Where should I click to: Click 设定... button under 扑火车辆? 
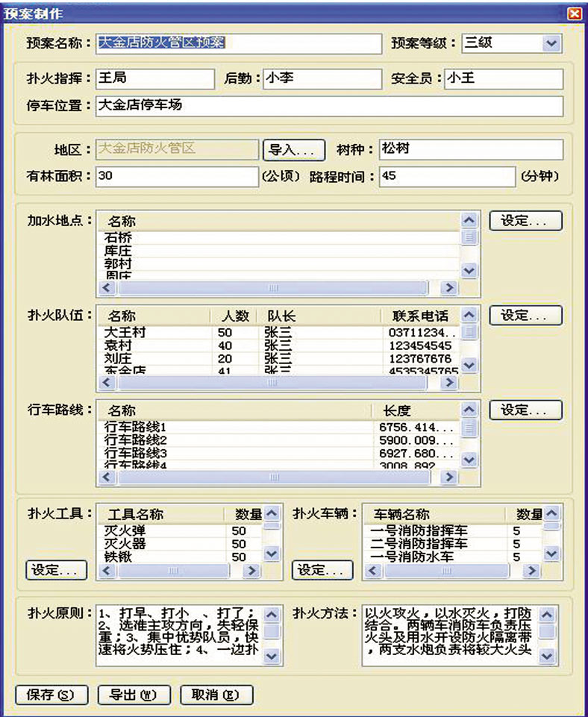pyautogui.click(x=322, y=570)
